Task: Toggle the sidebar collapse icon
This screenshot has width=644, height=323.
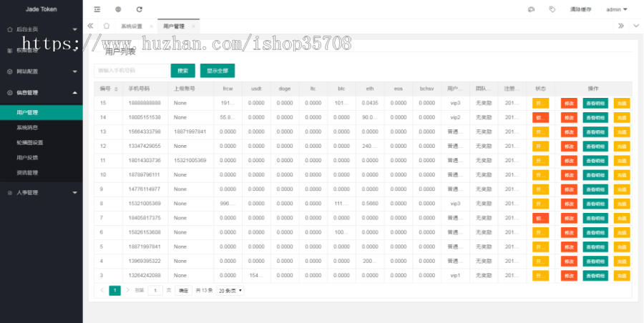Action: tap(97, 9)
